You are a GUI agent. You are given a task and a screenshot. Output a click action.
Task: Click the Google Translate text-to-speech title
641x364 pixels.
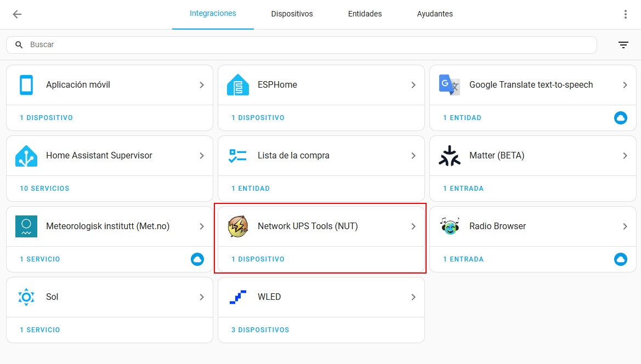click(x=531, y=85)
